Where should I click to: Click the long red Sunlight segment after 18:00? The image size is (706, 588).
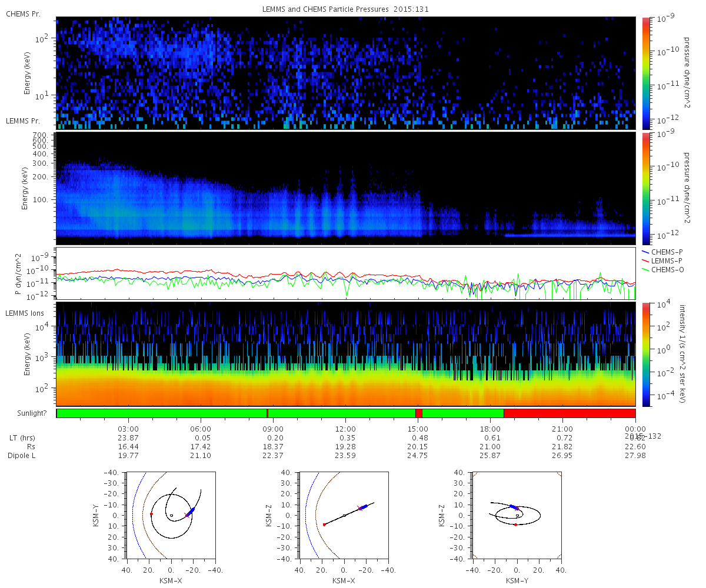point(570,413)
